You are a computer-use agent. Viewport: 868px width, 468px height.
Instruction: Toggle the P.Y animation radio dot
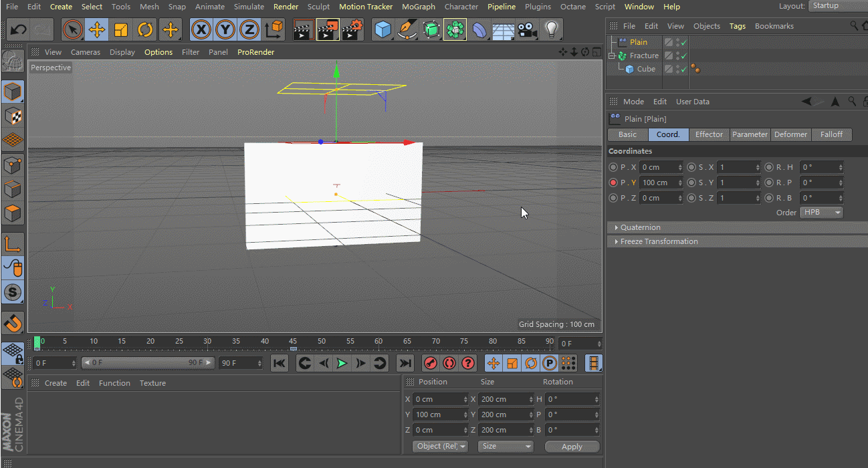[613, 183]
